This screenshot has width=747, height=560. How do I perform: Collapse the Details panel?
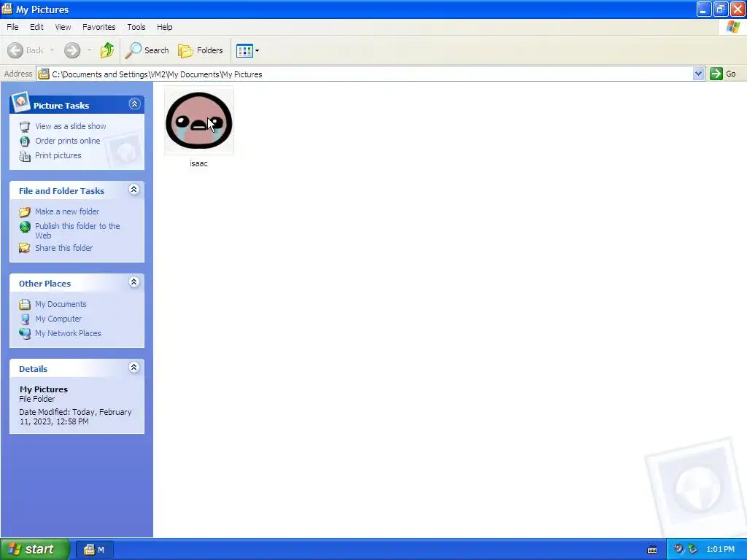click(x=134, y=367)
